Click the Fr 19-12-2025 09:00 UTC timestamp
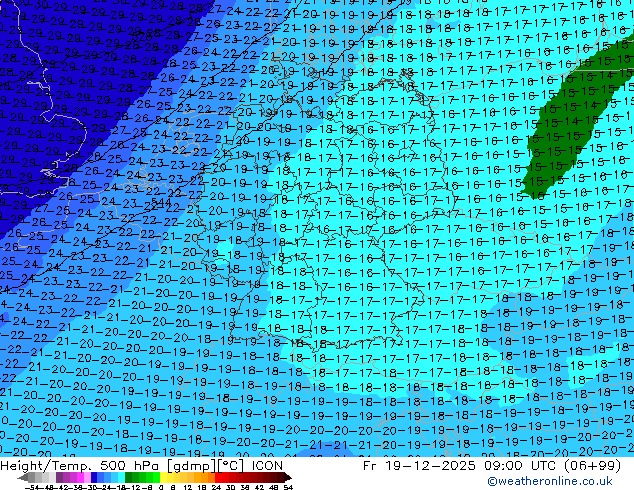The width and height of the screenshot is (634, 490). pyautogui.click(x=492, y=465)
